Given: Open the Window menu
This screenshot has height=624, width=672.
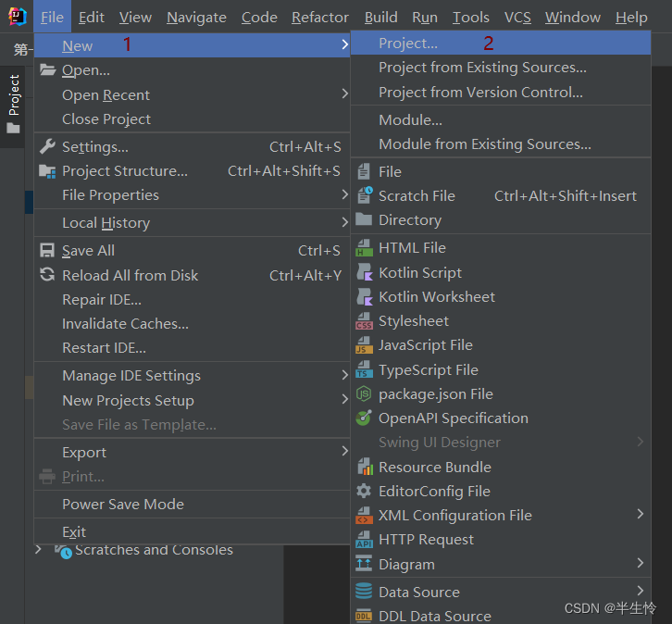Looking at the screenshot, I should point(573,18).
